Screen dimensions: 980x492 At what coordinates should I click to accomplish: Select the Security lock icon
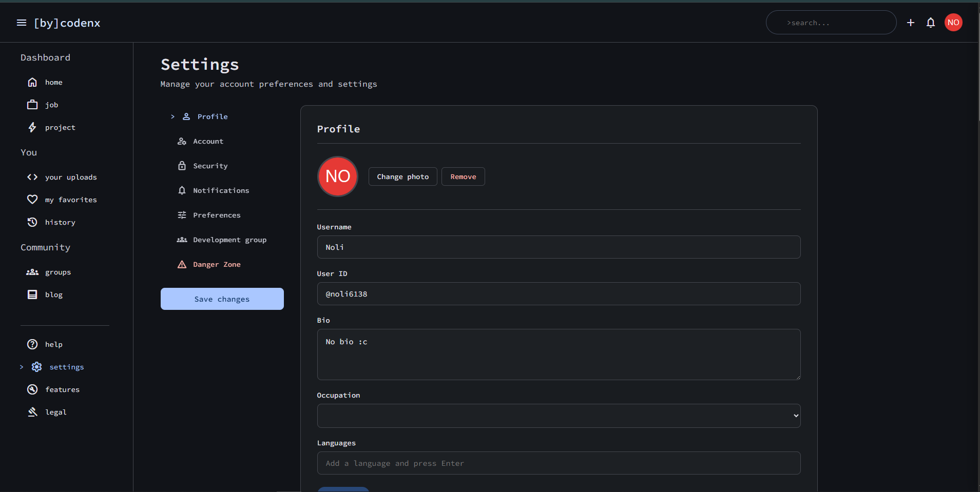(182, 165)
